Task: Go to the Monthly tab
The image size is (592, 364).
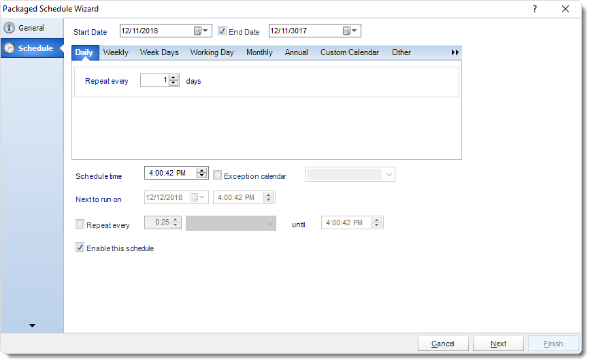Action: [259, 52]
